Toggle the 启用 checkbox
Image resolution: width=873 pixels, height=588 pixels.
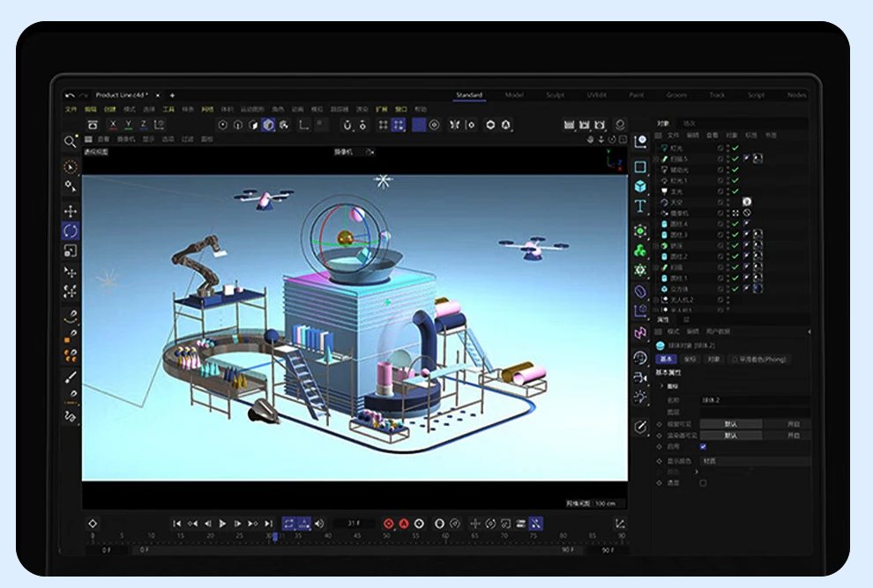pyautogui.click(x=703, y=447)
